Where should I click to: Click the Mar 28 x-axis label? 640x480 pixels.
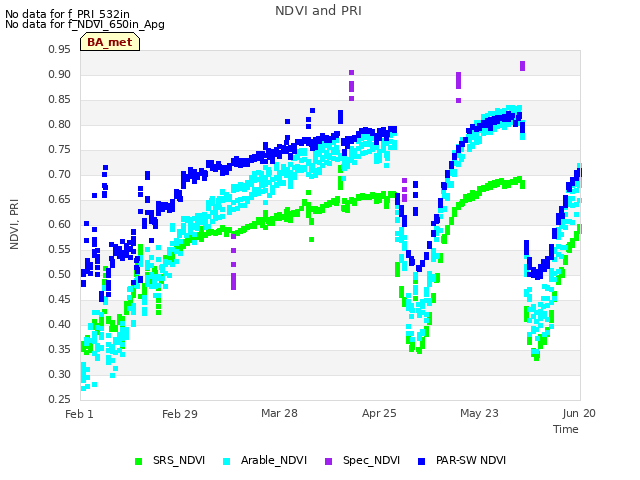[279, 413]
